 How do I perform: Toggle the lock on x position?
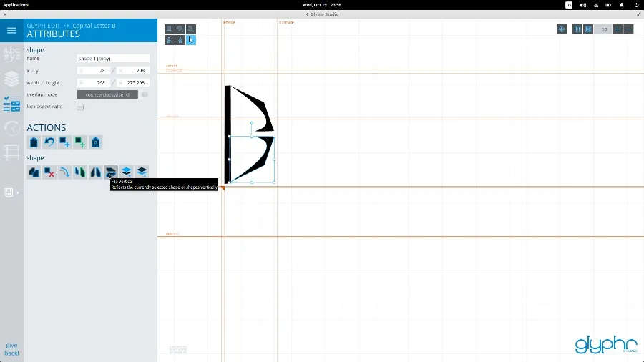tap(82, 71)
